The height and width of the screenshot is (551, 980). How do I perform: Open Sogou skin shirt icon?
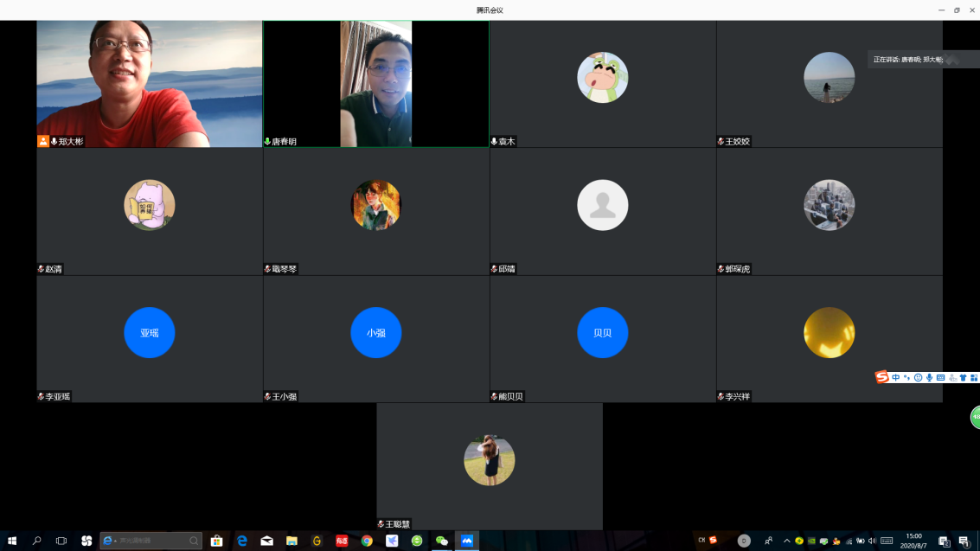[963, 377]
